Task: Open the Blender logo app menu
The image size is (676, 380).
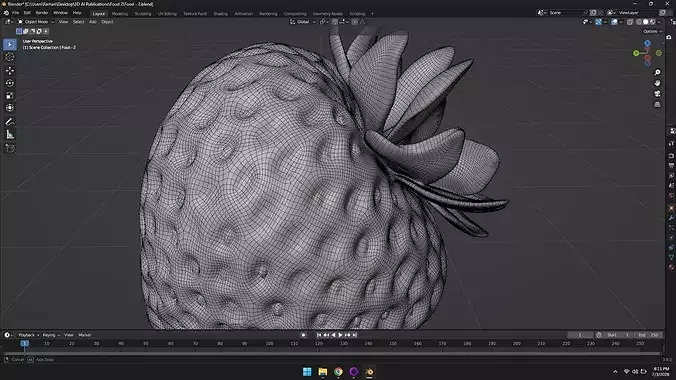Action: pos(6,13)
